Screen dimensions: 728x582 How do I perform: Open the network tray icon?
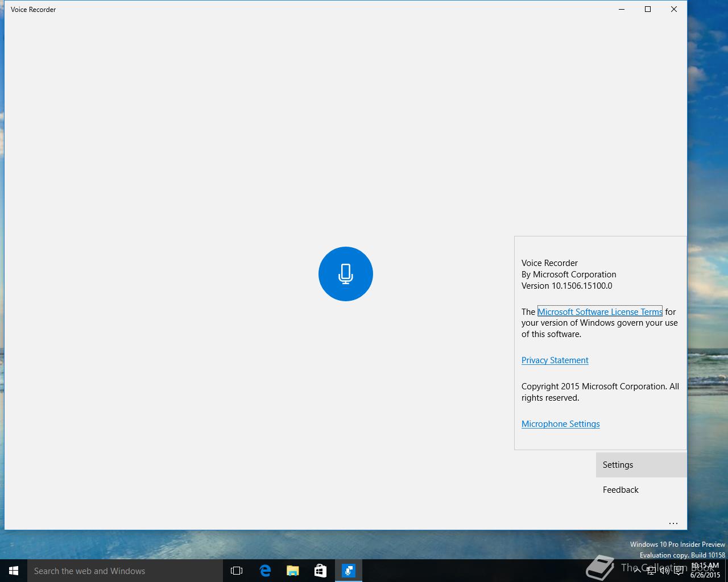(651, 571)
